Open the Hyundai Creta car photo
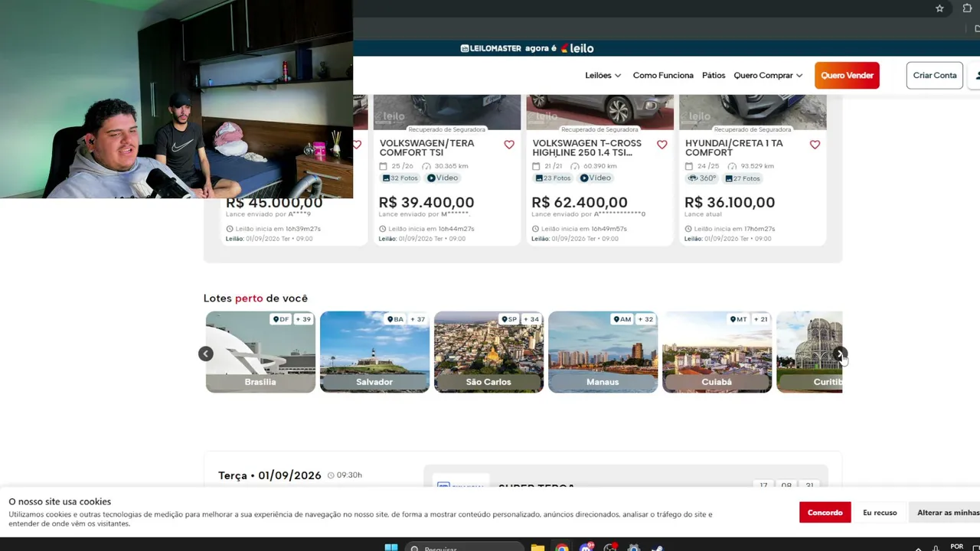 (x=753, y=112)
